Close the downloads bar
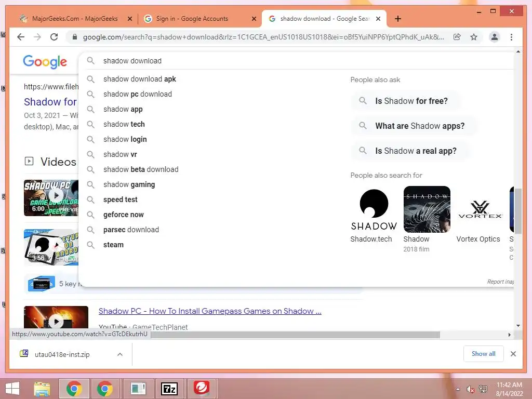532x399 pixels. click(x=513, y=354)
